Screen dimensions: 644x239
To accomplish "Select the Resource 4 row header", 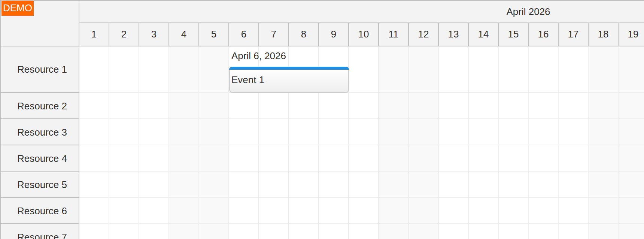I will (x=42, y=158).
